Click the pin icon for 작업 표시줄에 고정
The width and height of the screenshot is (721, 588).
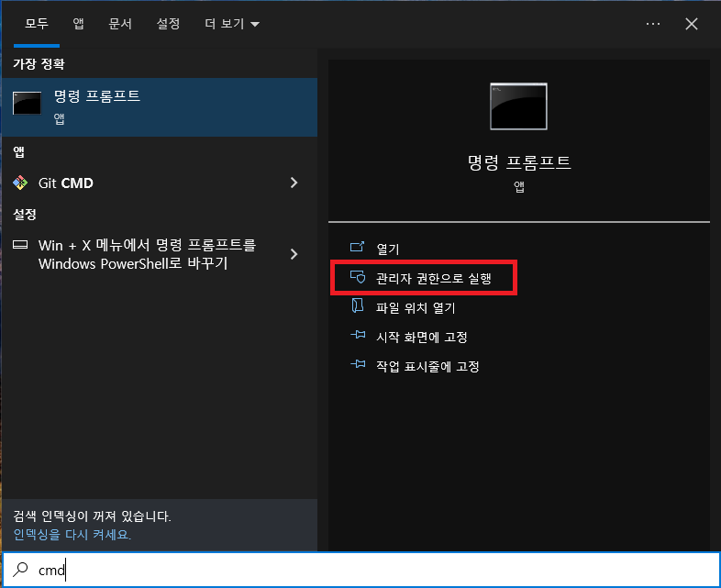point(358,364)
